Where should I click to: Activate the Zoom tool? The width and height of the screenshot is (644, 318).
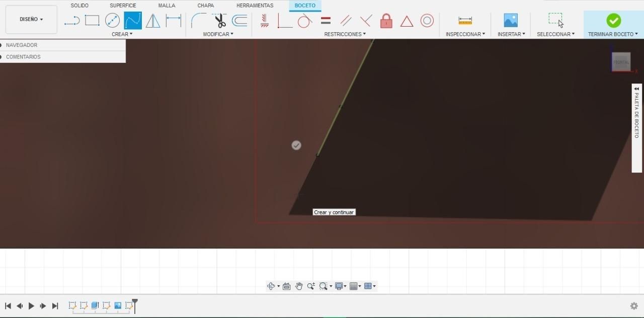coord(311,286)
